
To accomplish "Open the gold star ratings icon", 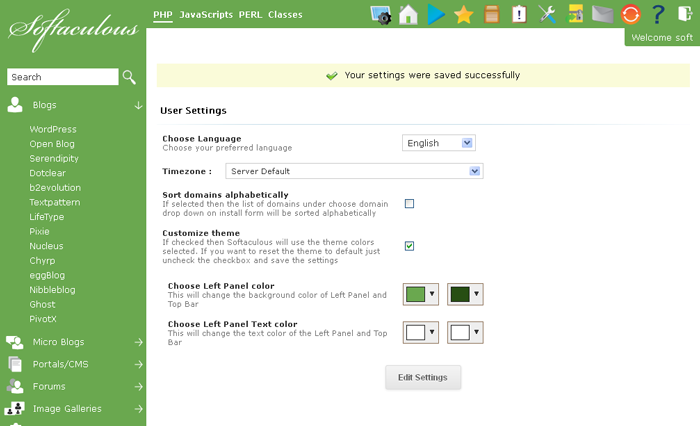I will point(463,15).
